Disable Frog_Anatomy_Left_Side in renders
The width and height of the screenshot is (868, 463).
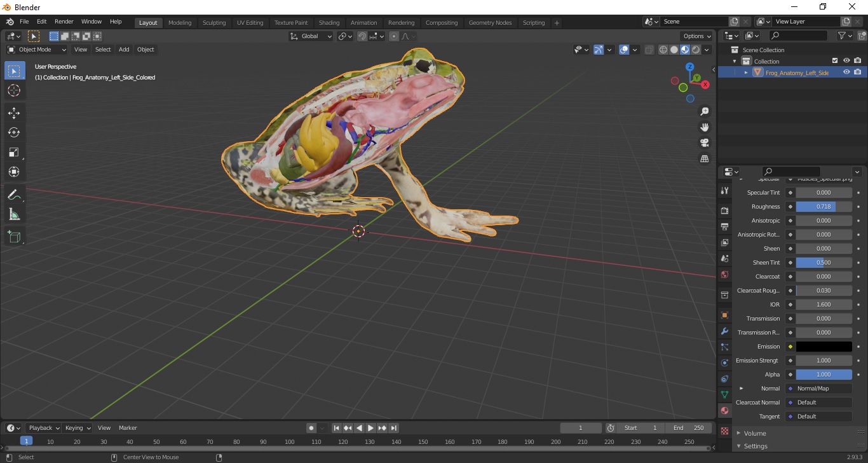[x=858, y=73]
